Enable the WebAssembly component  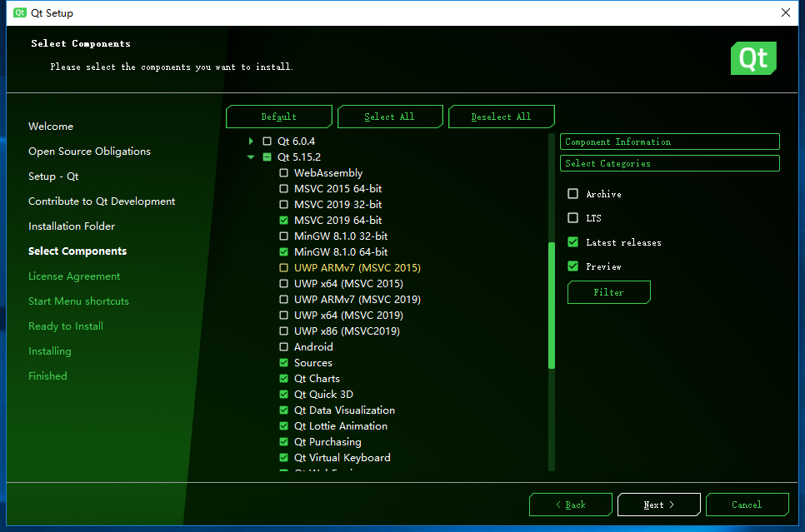(283, 173)
